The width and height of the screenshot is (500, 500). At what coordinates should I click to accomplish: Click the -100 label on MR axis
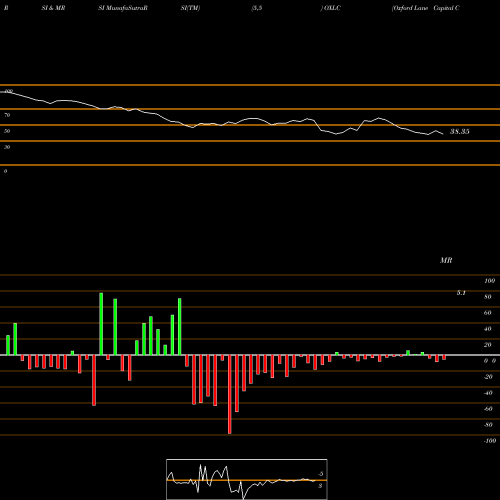coord(490,441)
